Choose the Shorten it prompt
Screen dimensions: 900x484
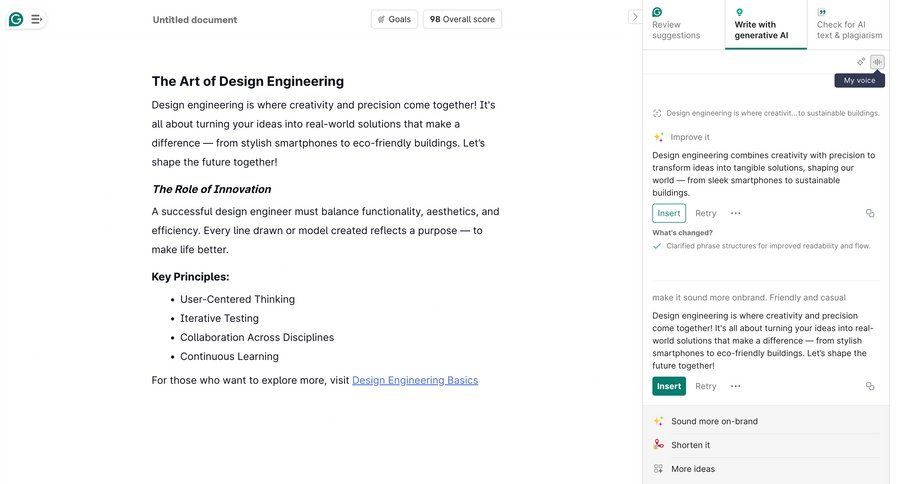(x=766, y=445)
